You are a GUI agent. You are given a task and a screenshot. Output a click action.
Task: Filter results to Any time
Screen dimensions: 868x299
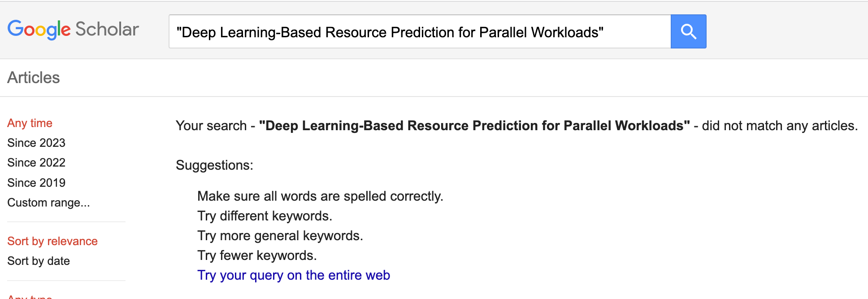click(30, 123)
